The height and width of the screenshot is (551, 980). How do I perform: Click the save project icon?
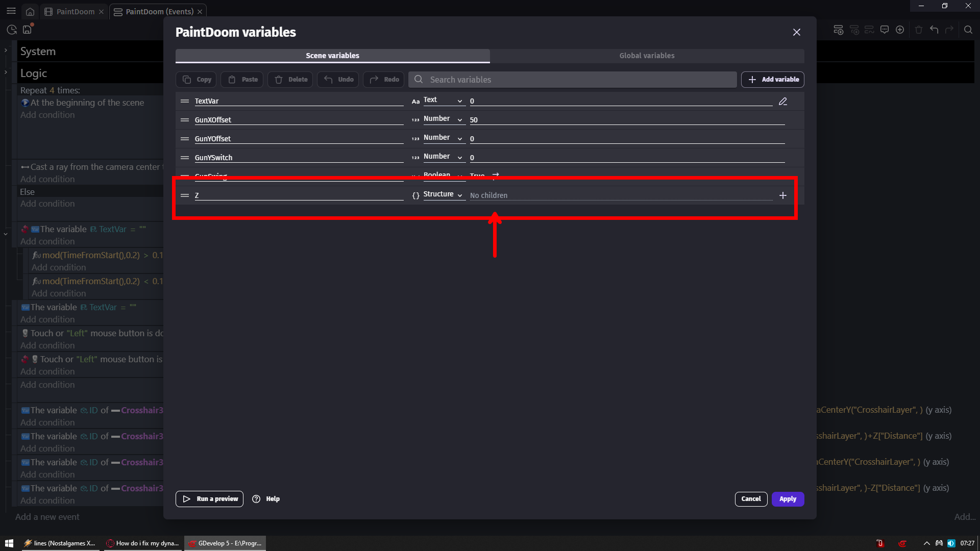(x=27, y=30)
